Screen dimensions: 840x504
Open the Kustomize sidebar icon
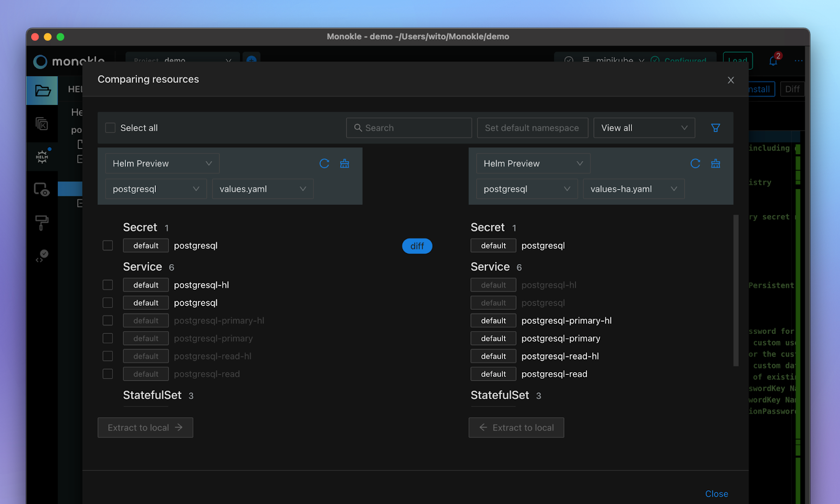pos(42,124)
